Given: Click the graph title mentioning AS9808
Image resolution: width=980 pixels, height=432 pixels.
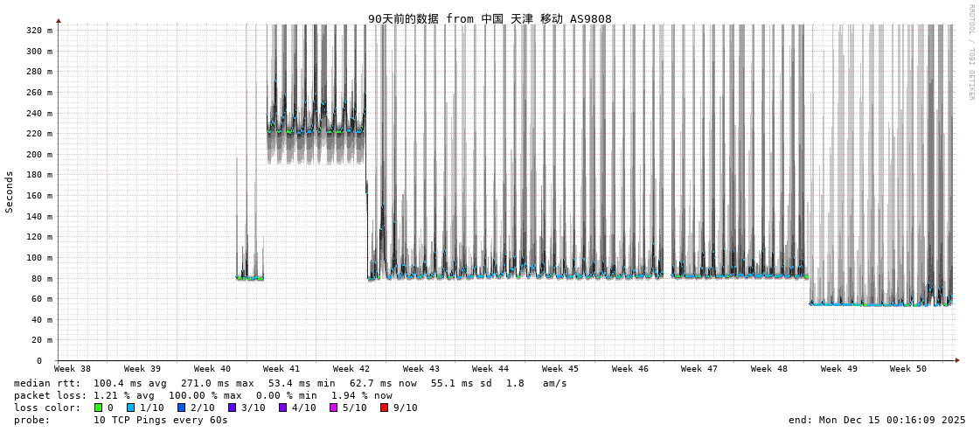Looking at the screenshot, I should coord(490,18).
